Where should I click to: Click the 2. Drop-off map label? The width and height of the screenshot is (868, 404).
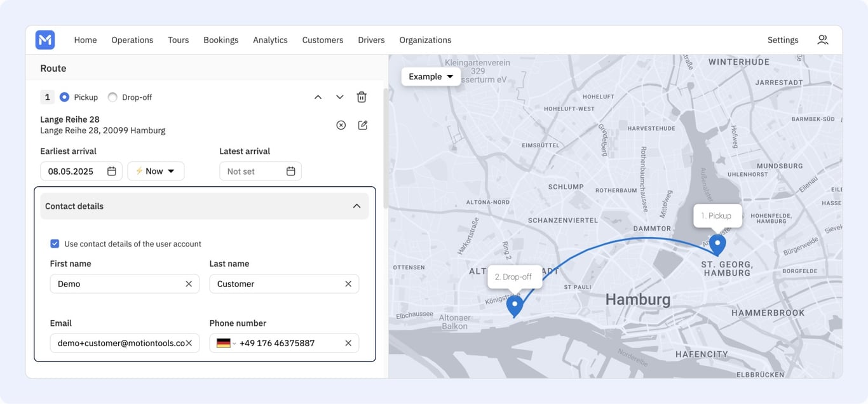click(x=515, y=277)
